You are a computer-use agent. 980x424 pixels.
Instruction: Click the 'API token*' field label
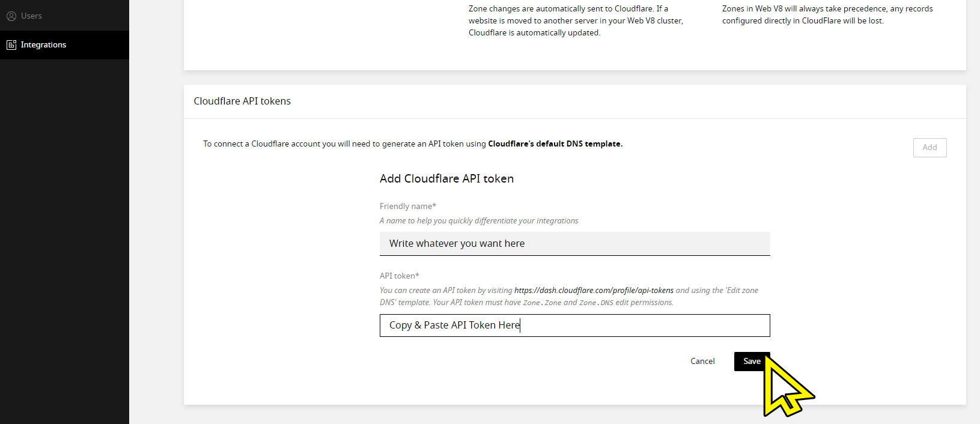[x=399, y=276]
